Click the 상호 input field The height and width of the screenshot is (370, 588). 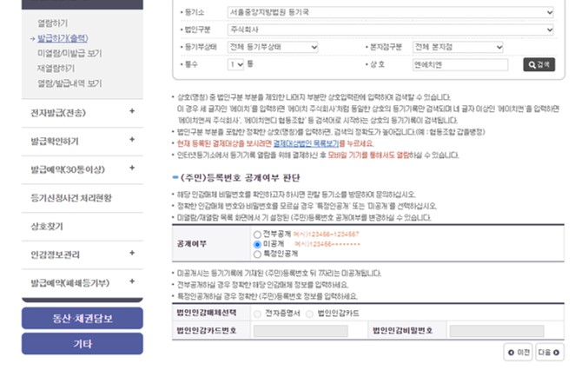[460, 64]
